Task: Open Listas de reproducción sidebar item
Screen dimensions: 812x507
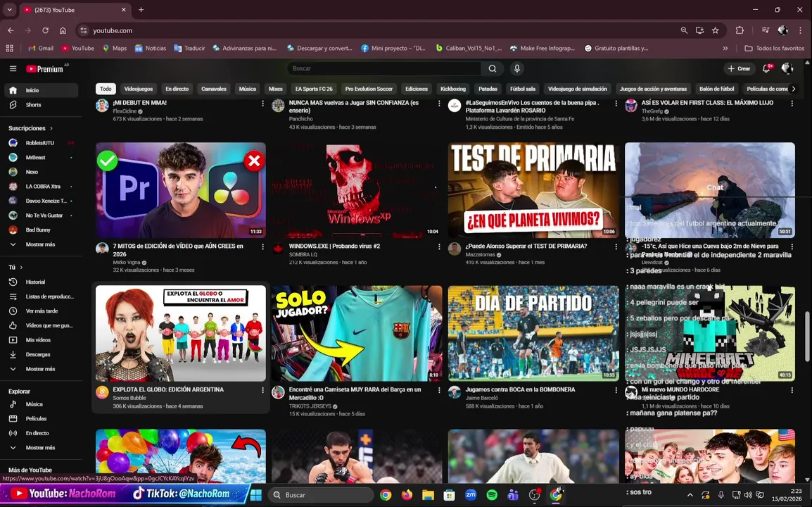Action: click(x=42, y=296)
